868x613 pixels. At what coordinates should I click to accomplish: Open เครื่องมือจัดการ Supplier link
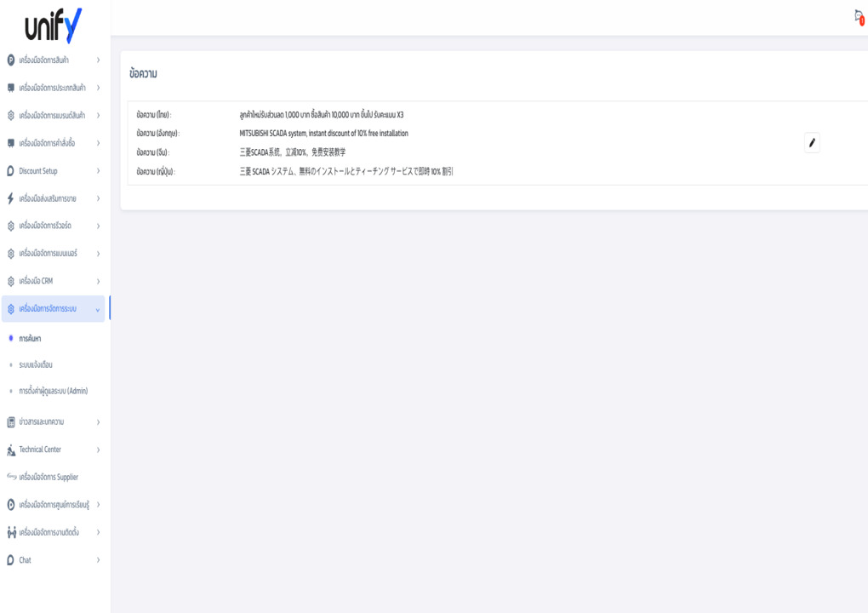pyautogui.click(x=49, y=477)
